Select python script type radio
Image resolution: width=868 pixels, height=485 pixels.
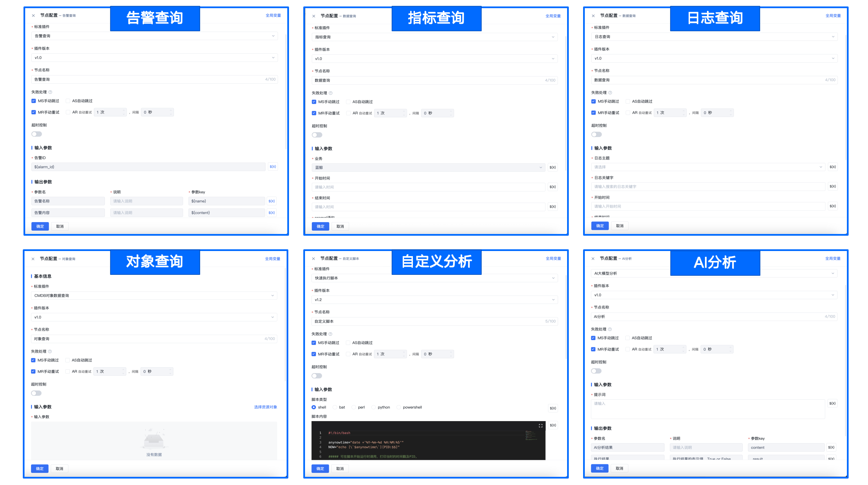[x=374, y=407]
